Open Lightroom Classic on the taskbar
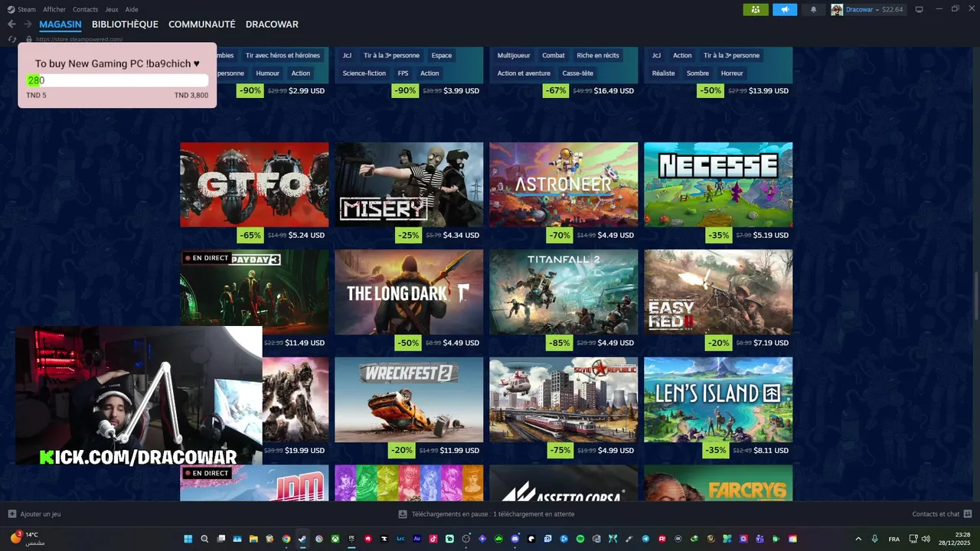The image size is (980, 551). coord(400,539)
